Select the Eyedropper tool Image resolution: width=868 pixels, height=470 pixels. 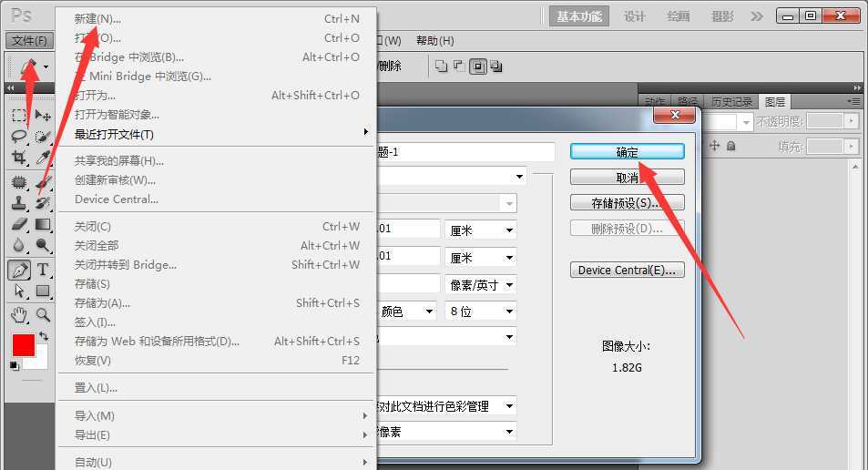pyautogui.click(x=43, y=158)
